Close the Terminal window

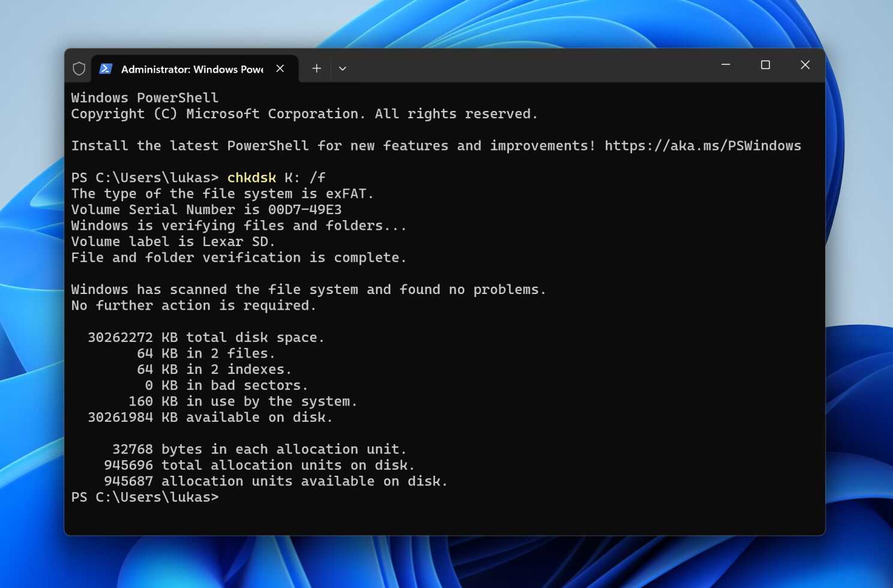pyautogui.click(x=805, y=64)
